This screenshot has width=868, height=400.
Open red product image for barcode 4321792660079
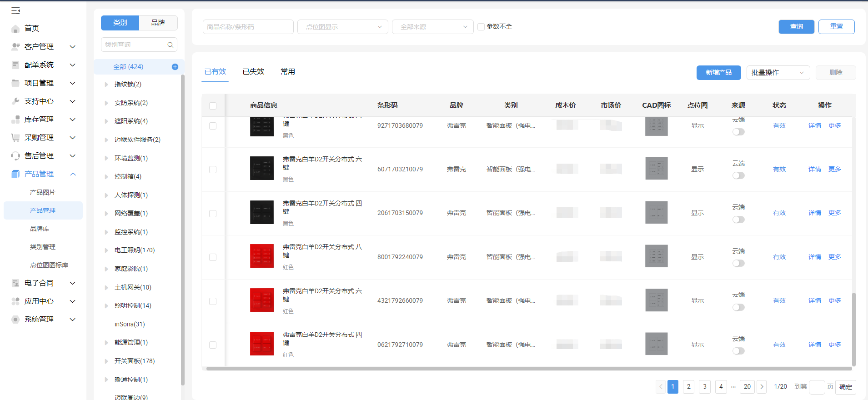pyautogui.click(x=262, y=300)
